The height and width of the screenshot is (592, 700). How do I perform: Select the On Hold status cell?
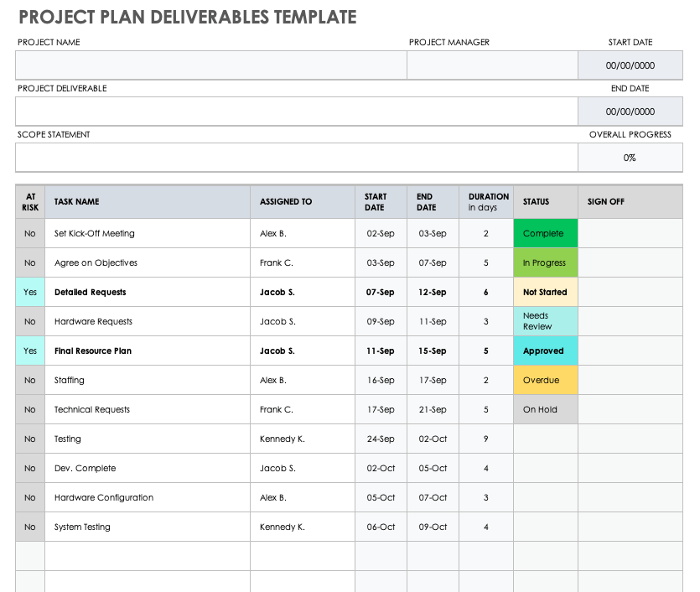tap(546, 409)
